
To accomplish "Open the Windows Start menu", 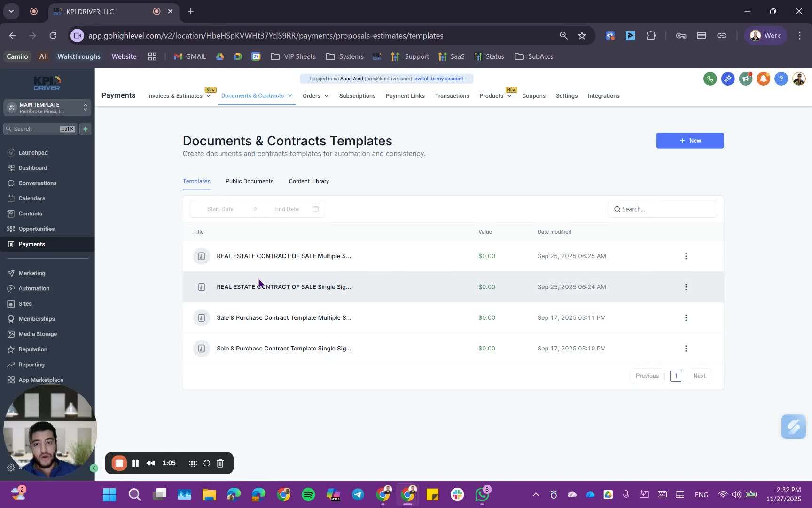I will [x=109, y=494].
